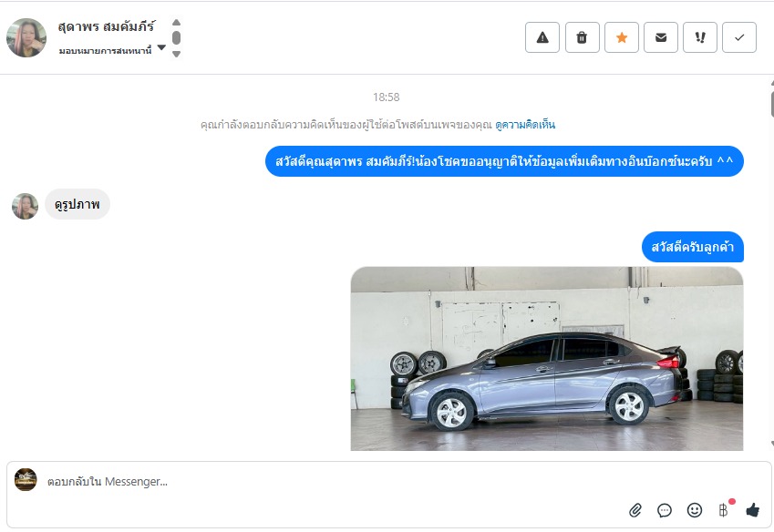774x532 pixels.
Task: Open assign this conversation dropdown
Action: pyautogui.click(x=112, y=50)
